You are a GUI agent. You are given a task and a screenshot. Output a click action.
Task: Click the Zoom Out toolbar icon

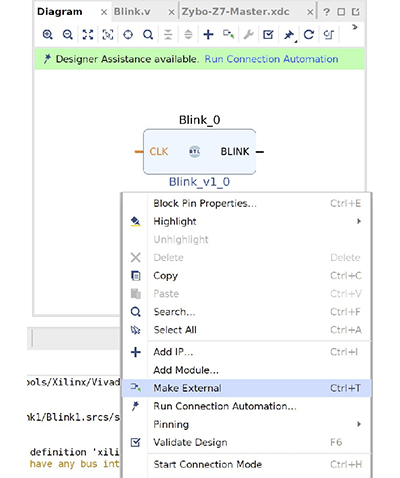(x=68, y=34)
